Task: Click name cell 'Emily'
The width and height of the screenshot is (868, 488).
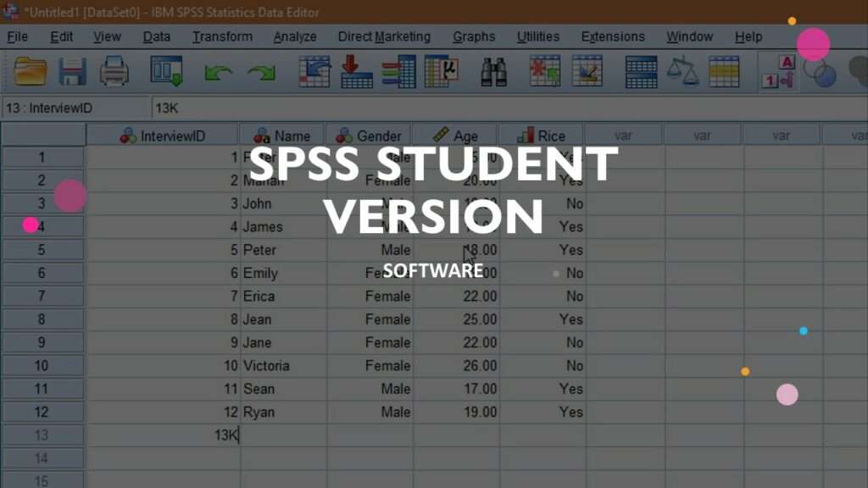Action: [283, 274]
